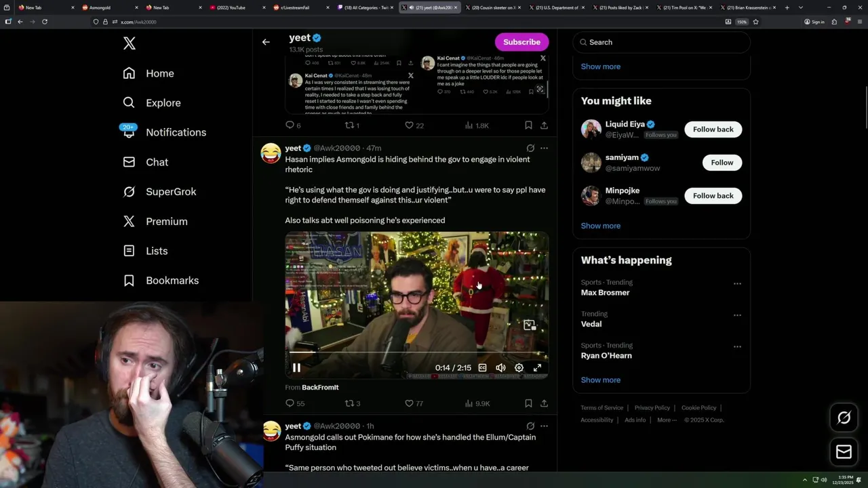This screenshot has height=488, width=868.
Task: Open options for Vedal trend
Action: [x=737, y=315]
